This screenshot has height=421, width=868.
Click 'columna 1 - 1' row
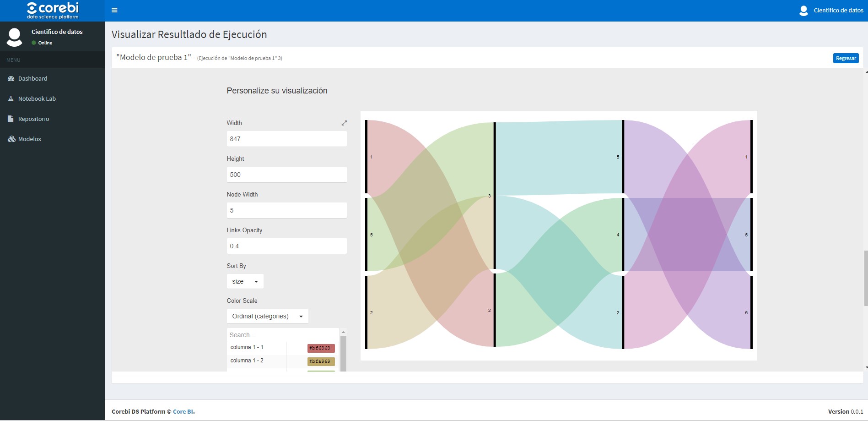(x=283, y=348)
